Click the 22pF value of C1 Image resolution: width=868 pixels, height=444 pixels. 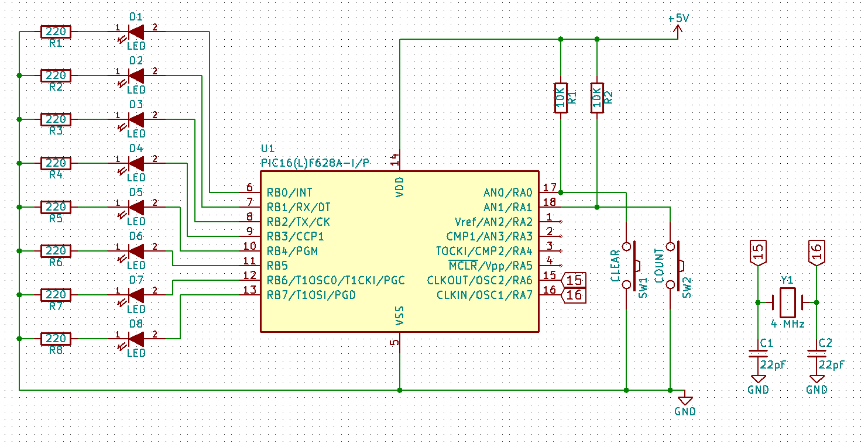[x=773, y=364]
